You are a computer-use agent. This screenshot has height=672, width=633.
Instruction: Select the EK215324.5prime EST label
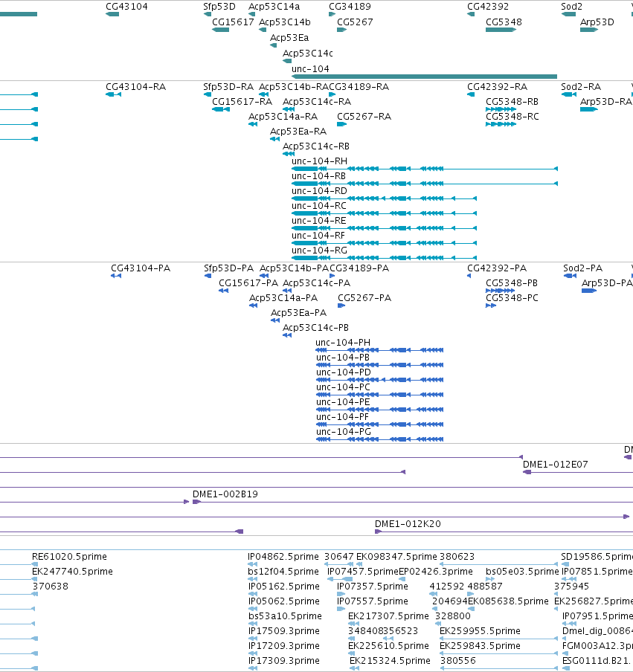390,660
